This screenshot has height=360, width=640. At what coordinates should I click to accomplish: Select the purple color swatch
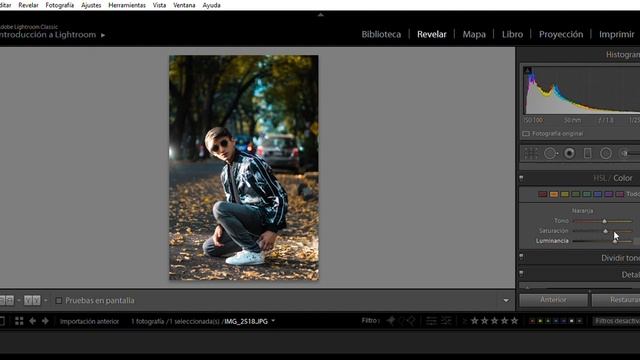coord(609,194)
